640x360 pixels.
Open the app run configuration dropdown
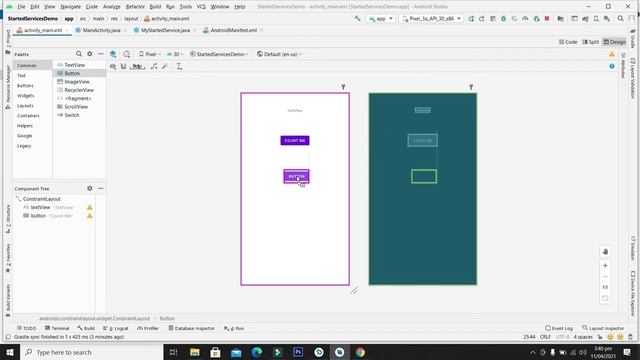[x=380, y=18]
